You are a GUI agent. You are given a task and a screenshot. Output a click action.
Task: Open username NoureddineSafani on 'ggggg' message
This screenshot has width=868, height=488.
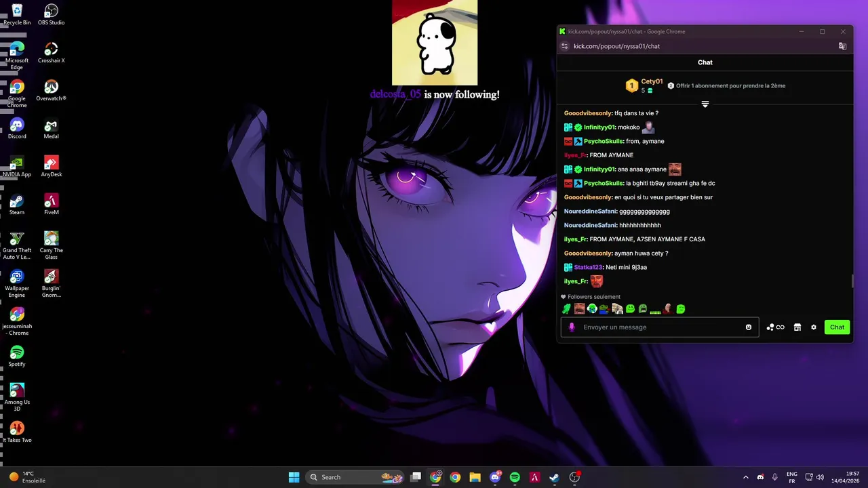point(590,211)
